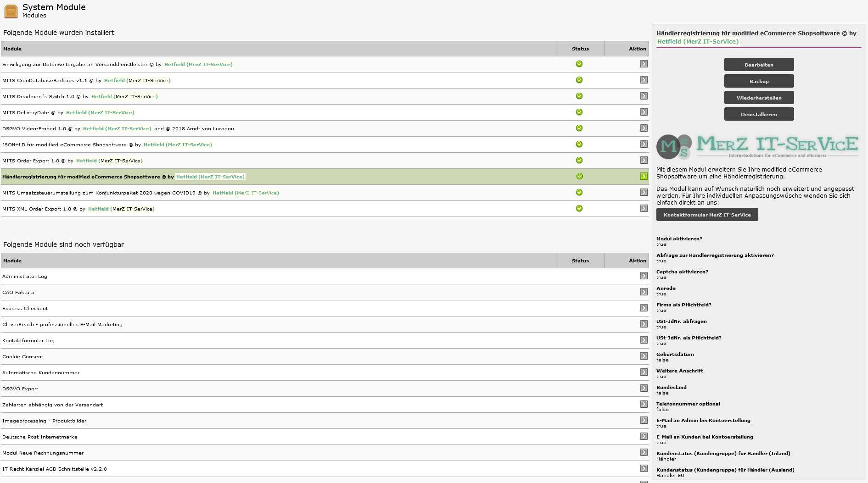
Task: Open Hetfield link in JSON+LD row
Action: (x=178, y=144)
